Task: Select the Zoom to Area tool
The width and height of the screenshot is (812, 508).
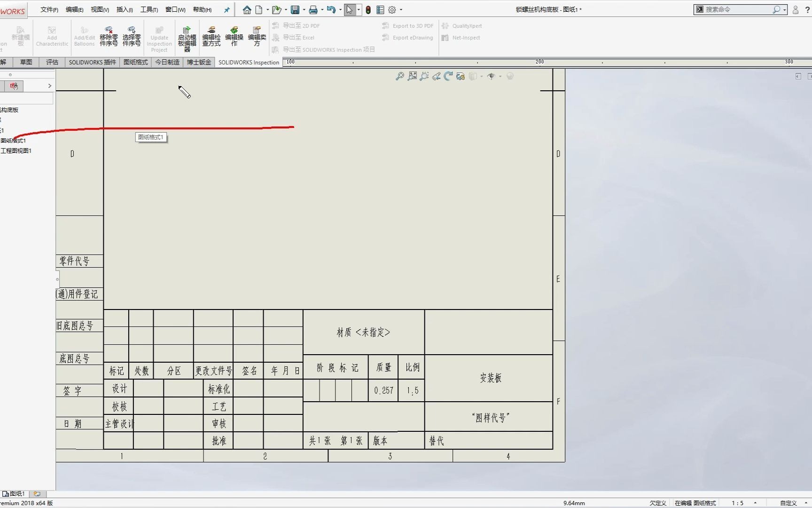Action: (424, 76)
